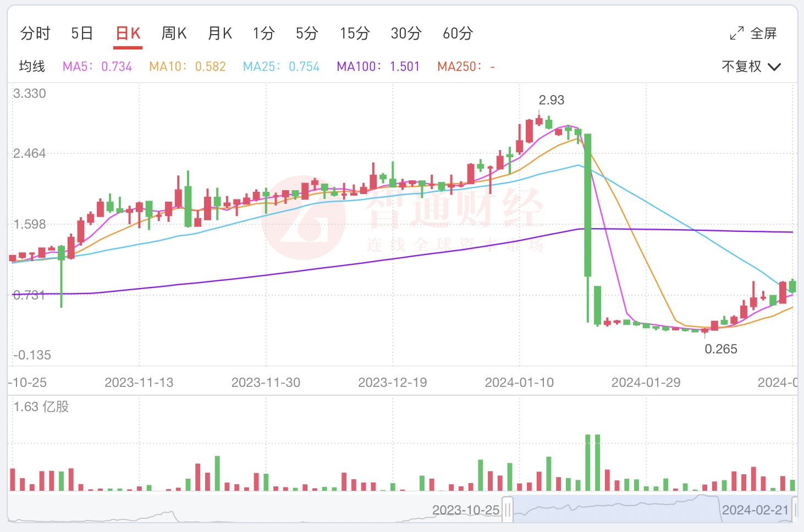Click the orange MA10 indicator label
The image size is (804, 532).
coord(188,67)
